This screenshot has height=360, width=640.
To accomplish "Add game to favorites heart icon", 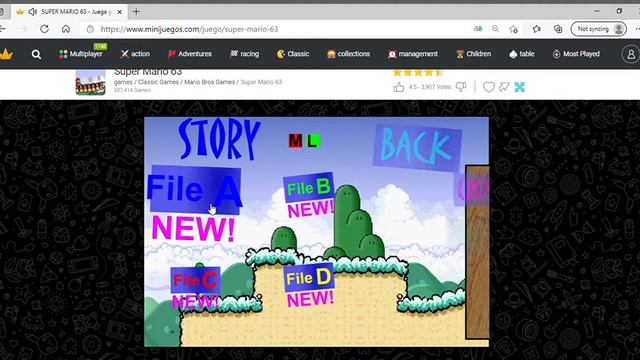I will tap(489, 87).
